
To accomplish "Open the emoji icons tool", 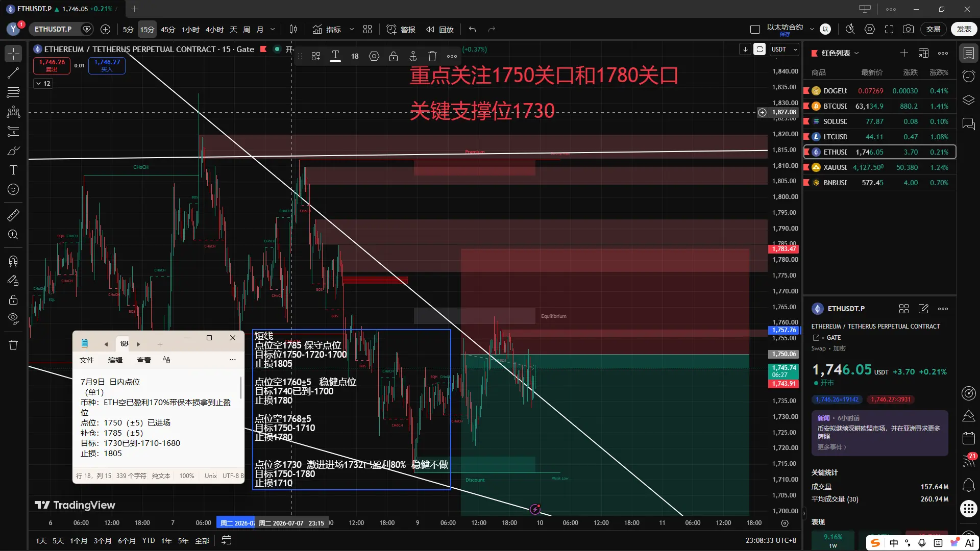I will click(x=13, y=189).
